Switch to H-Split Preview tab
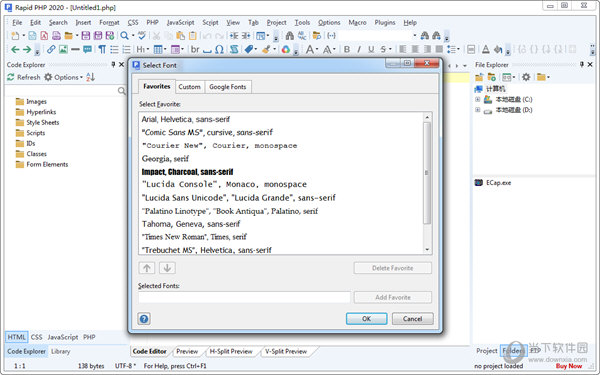Screen dimensions: 600x375 coord(231,351)
